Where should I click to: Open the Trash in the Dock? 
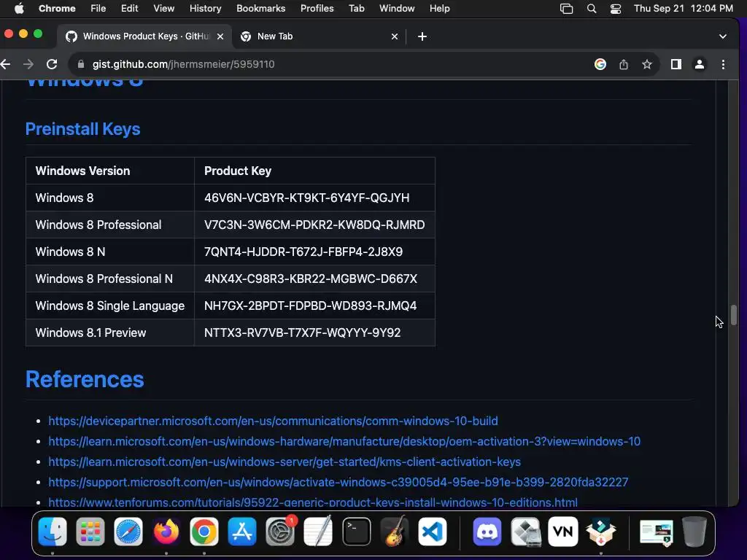(694, 532)
